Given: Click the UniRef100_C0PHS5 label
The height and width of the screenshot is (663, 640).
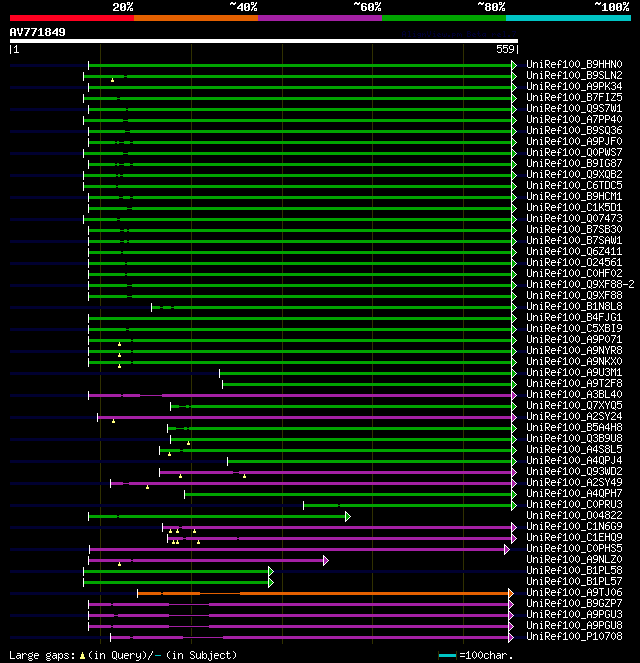Looking at the screenshot, I should click(x=574, y=548).
